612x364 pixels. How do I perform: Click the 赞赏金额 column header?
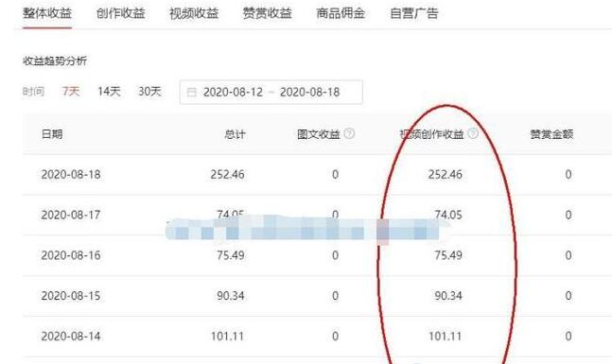click(x=551, y=134)
